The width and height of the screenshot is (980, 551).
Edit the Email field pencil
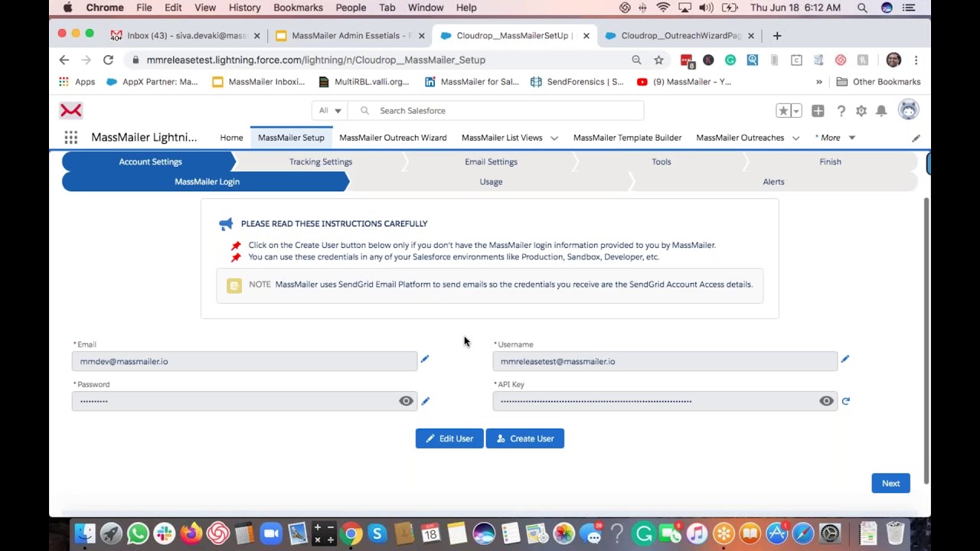coord(425,359)
